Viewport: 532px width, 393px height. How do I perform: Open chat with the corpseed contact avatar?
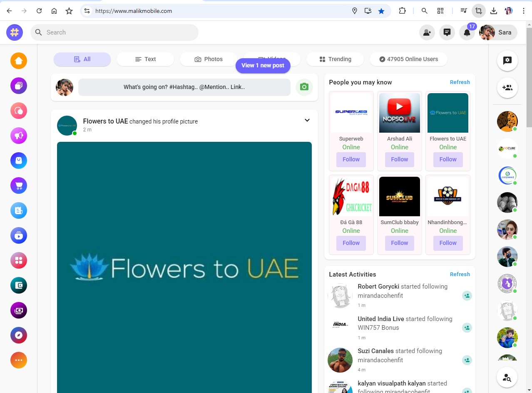(x=507, y=175)
